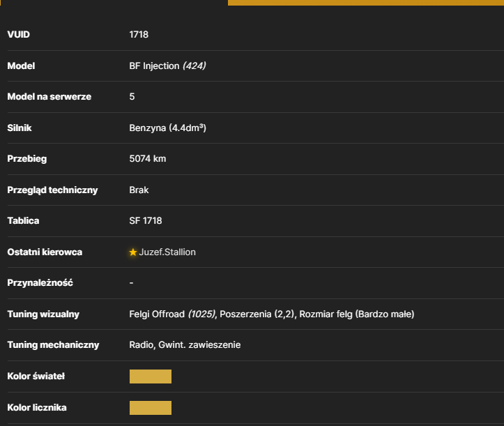Screen dimensions: 504x426
Task: Click the Przegląd techniczny value Brak
Action: pos(139,190)
